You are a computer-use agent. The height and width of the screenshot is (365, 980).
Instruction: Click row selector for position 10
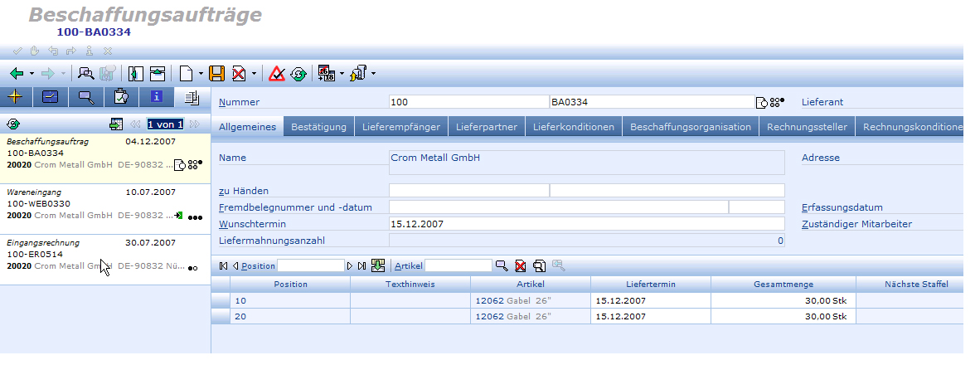(x=220, y=300)
